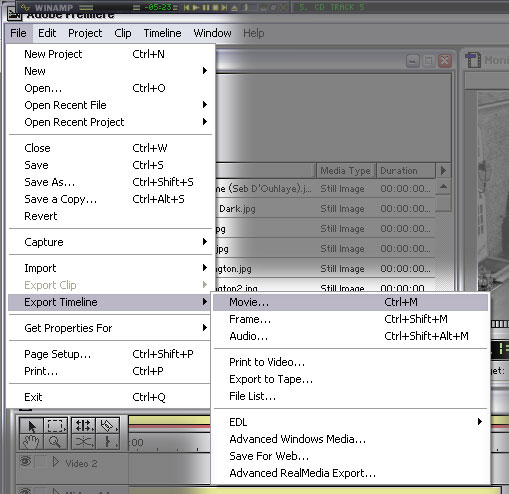Expand the Import submenu

click(205, 268)
